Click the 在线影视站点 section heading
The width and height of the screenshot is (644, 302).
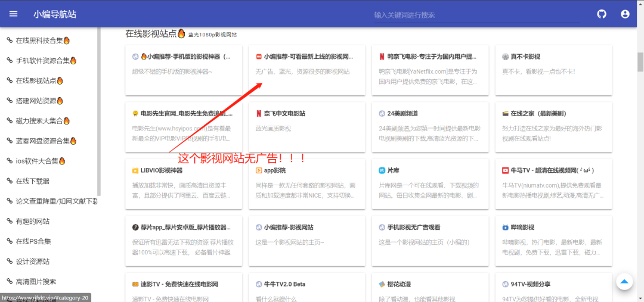156,34
